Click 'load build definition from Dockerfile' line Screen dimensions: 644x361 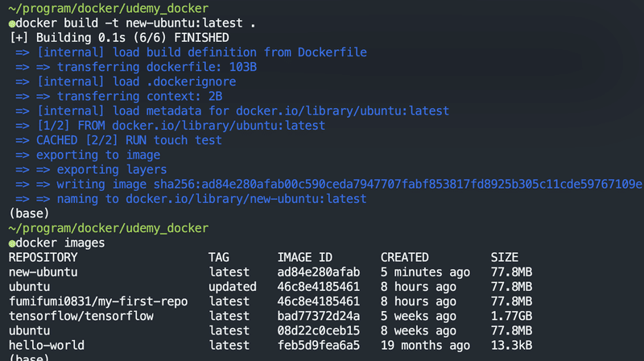click(x=191, y=52)
